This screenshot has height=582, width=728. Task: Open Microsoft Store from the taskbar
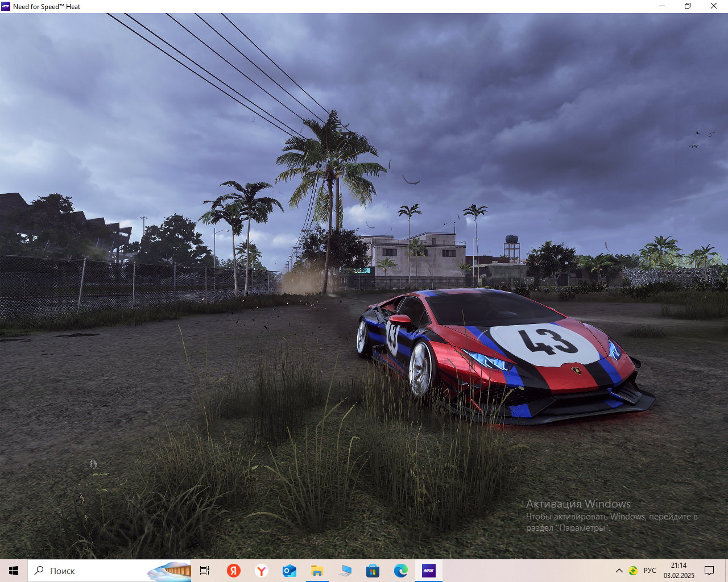coord(373,571)
